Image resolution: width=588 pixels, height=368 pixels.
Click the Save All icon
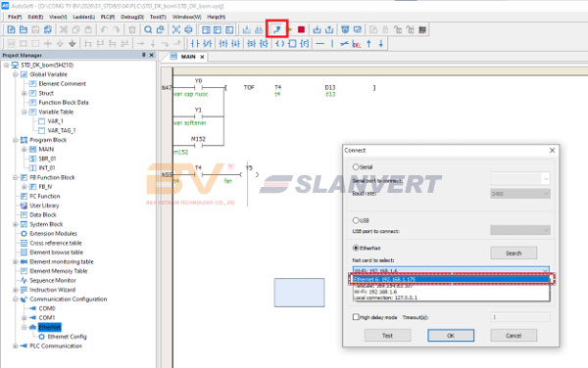pyautogui.click(x=48, y=29)
